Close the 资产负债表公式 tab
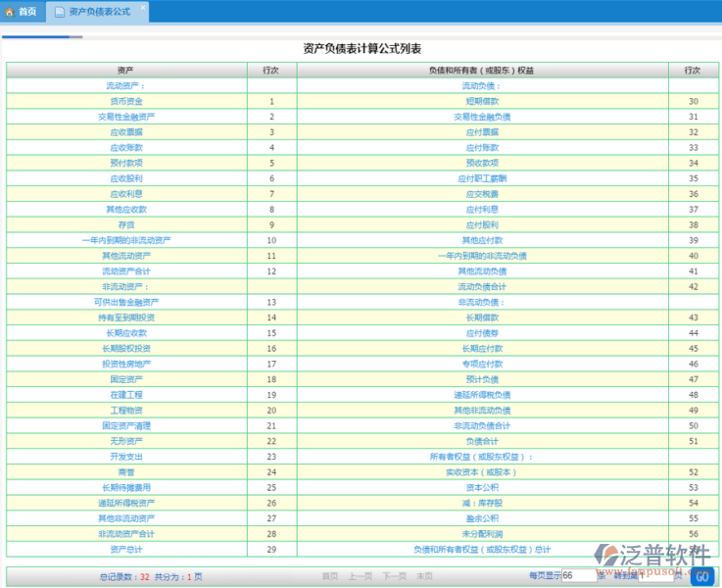 (143, 8)
